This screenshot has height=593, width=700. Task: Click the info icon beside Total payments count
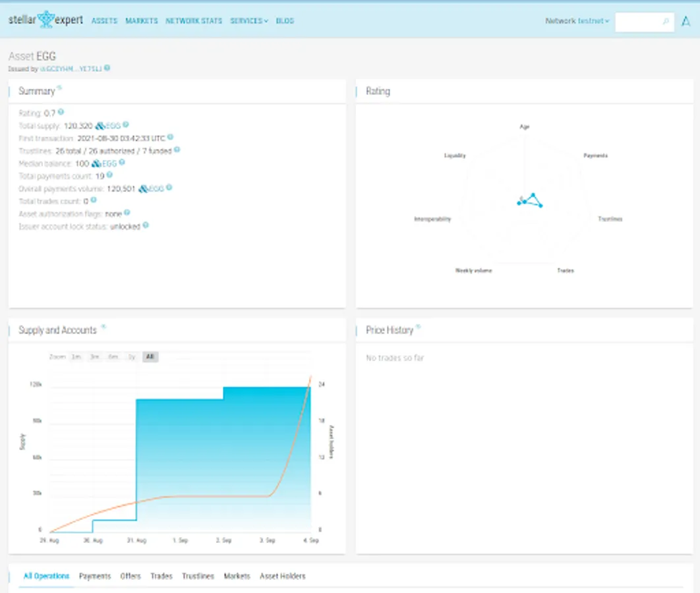[110, 175]
